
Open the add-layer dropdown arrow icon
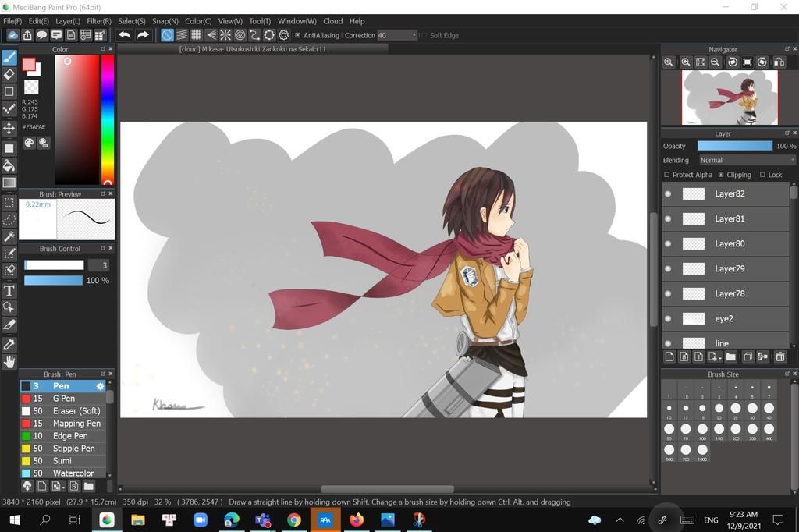tap(715, 356)
